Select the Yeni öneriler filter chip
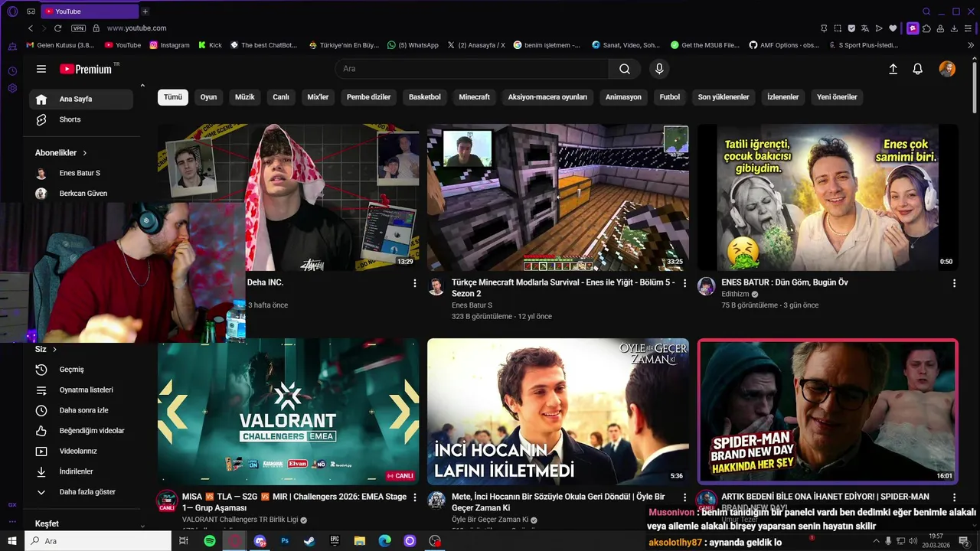 [x=838, y=97]
